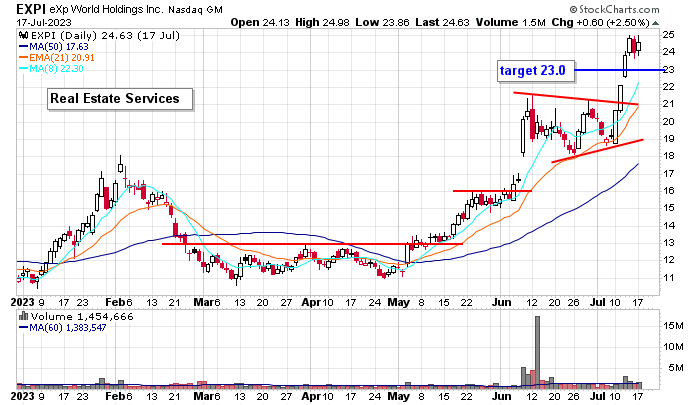
Task: Click the price axis label 11
Action: click(669, 277)
